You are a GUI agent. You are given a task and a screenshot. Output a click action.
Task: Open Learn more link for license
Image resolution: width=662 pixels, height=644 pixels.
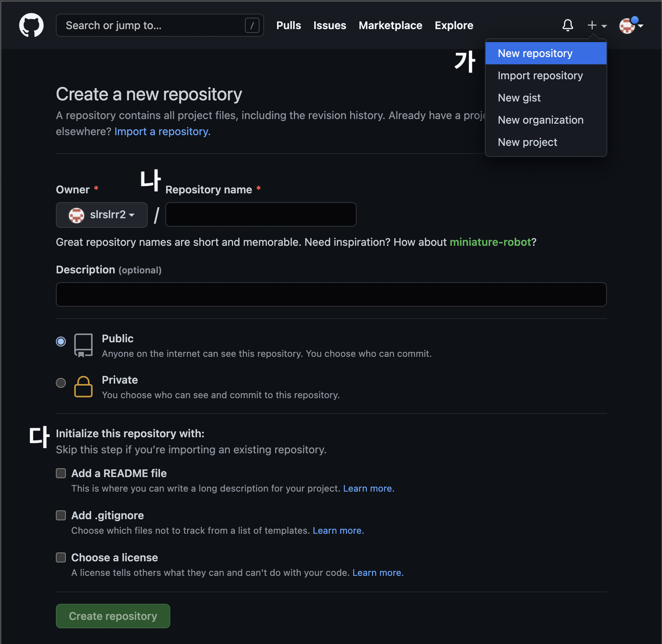378,573
